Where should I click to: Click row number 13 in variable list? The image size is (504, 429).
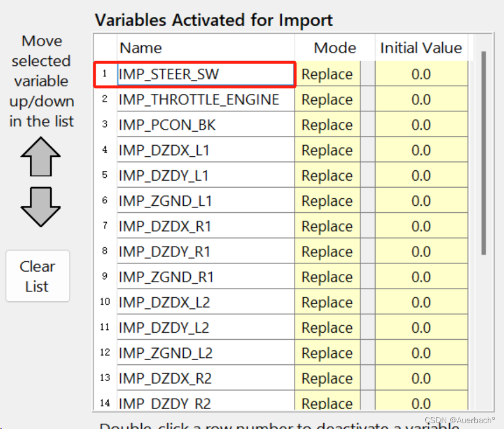pyautogui.click(x=105, y=378)
